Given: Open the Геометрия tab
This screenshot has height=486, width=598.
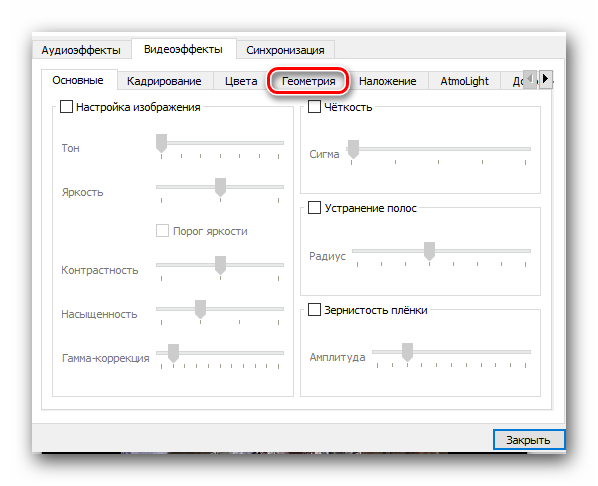Looking at the screenshot, I should 308,81.
